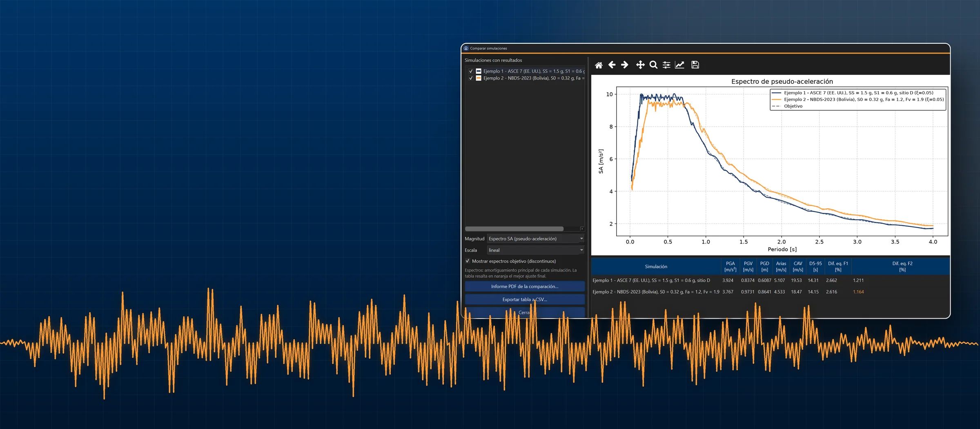Save the figure with floppy disk icon
Image resolution: width=980 pixels, height=429 pixels.
(x=695, y=65)
